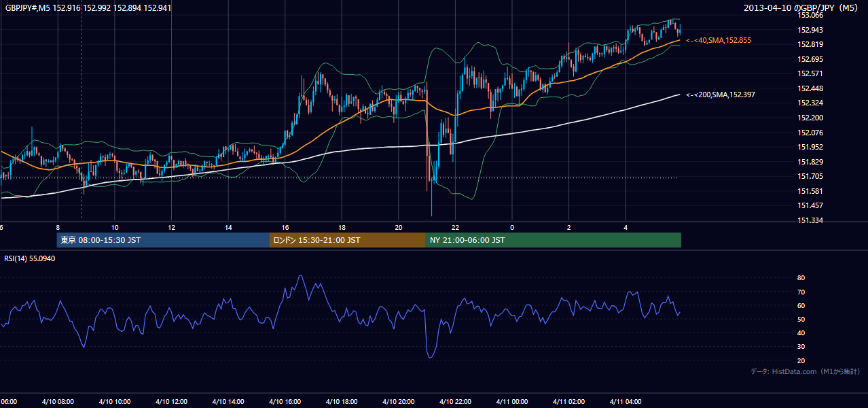Click hour tick '0' below the price chart

click(512, 228)
